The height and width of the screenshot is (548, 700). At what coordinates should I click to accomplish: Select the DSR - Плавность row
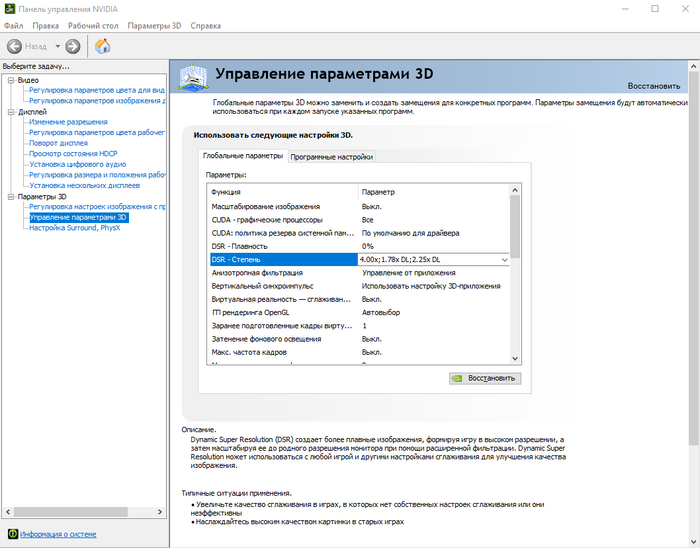click(359, 246)
